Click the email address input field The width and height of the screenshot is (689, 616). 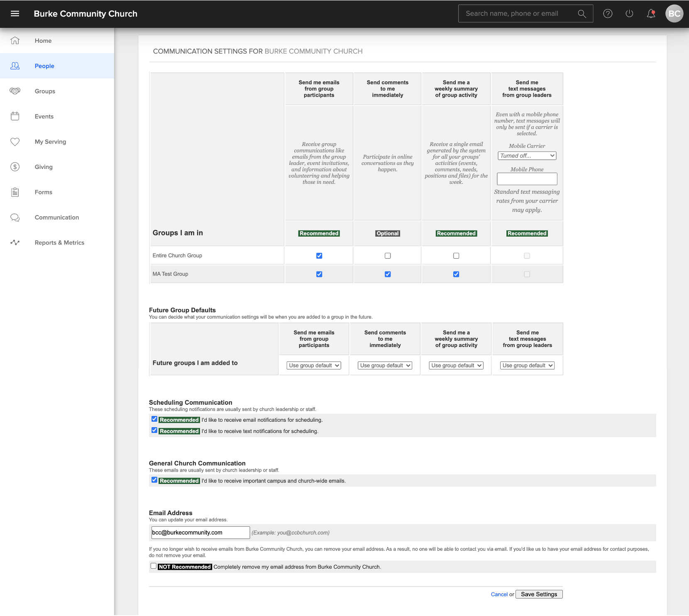[x=200, y=533]
